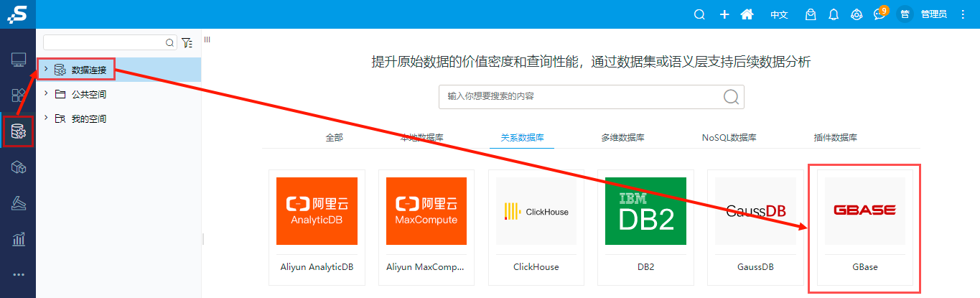Switch to the 关系数据库 tab
Screen dimensions: 980x298
522,137
